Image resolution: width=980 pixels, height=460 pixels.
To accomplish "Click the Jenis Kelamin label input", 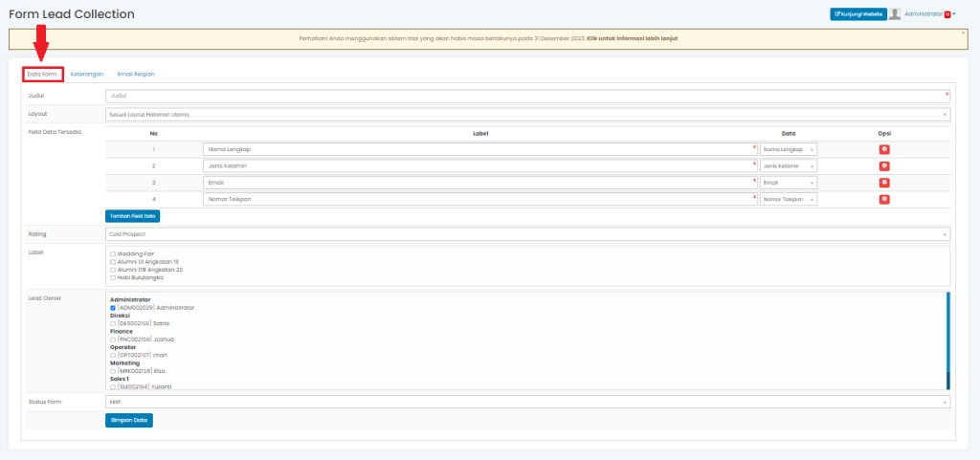I will [480, 166].
